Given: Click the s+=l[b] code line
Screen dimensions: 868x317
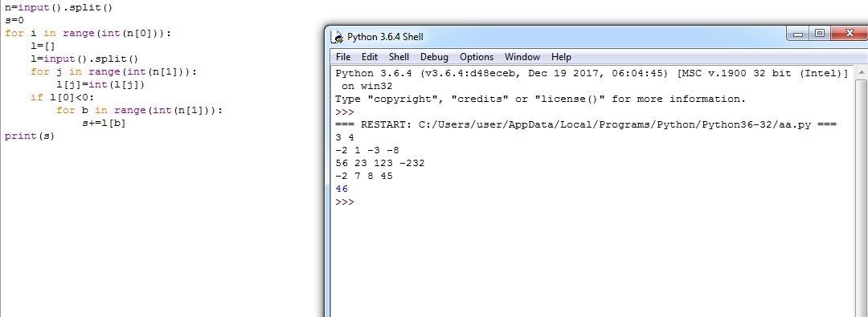Looking at the screenshot, I should coord(104,124).
